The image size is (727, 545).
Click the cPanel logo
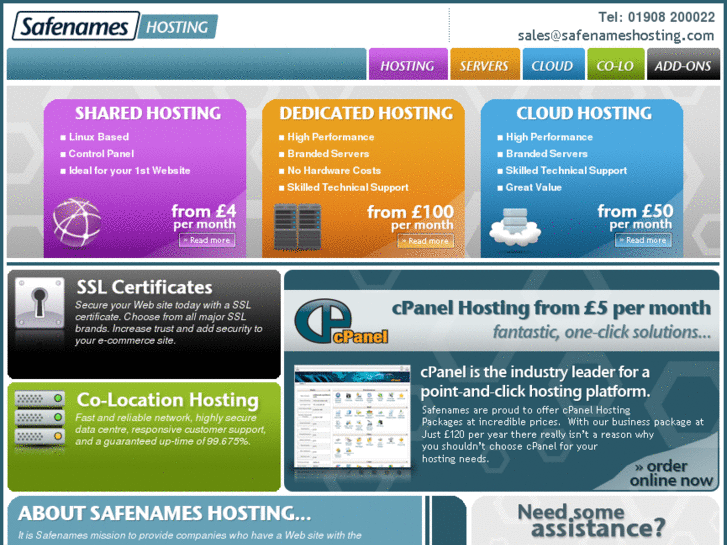pos(341,321)
